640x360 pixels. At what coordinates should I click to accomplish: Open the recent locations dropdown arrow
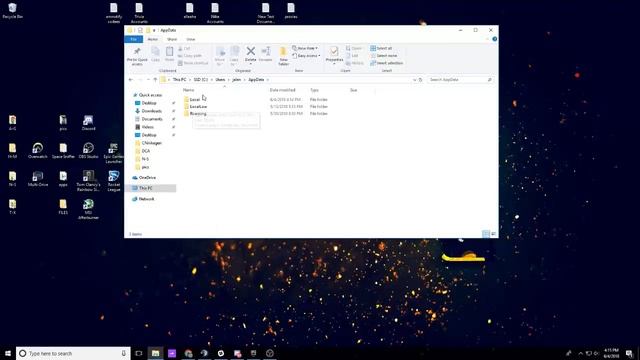[x=148, y=80]
